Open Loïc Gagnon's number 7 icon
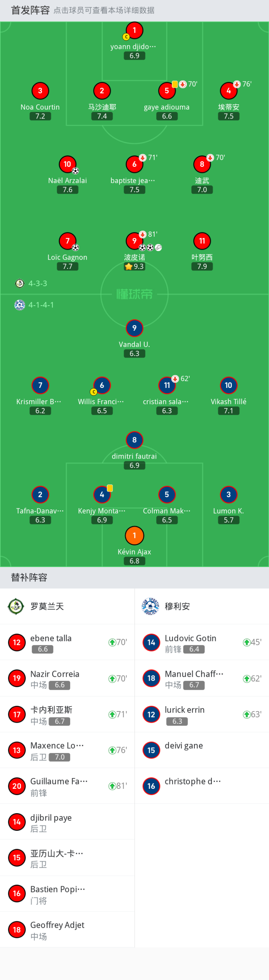Screen dimensions: 269x980 pyautogui.click(x=67, y=241)
